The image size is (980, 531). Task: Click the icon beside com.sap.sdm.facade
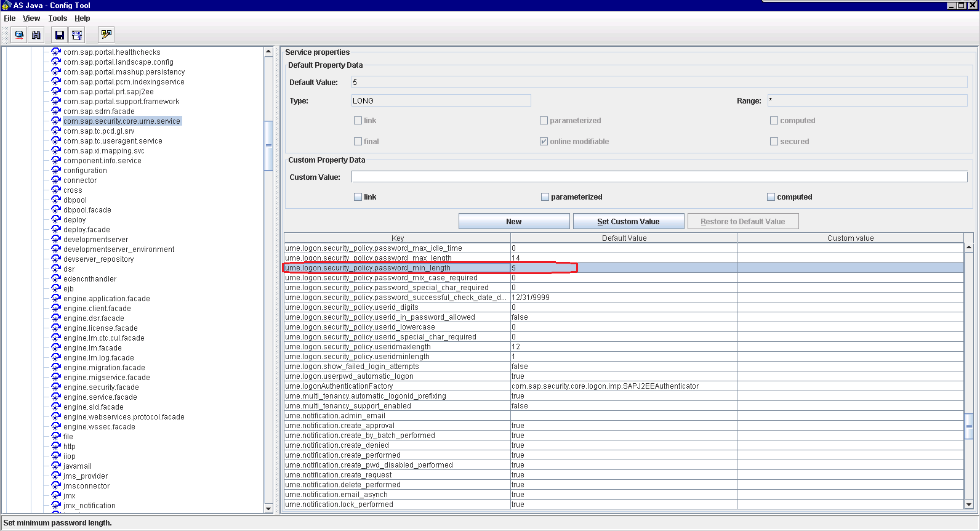(x=56, y=111)
